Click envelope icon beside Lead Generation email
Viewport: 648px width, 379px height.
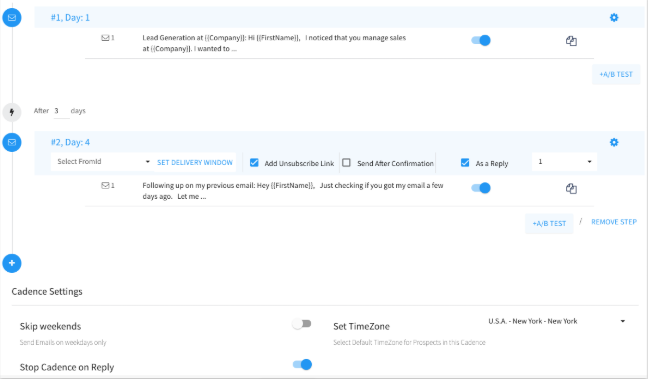coord(105,38)
